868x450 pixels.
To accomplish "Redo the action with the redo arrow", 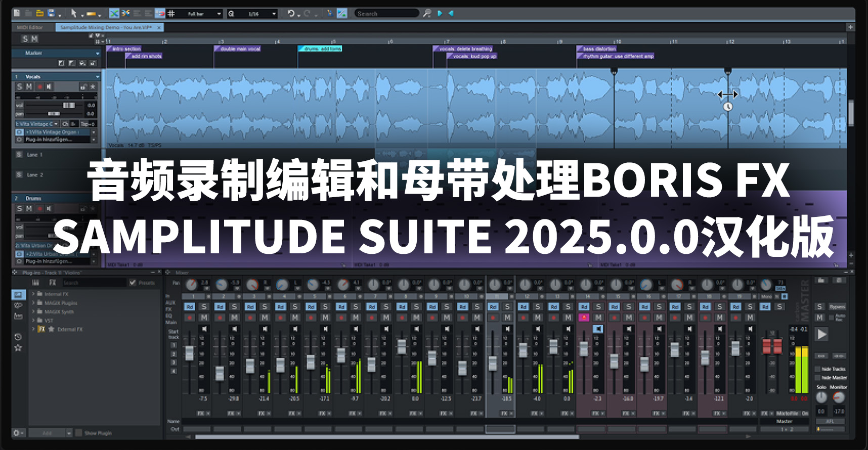I will pyautogui.click(x=307, y=14).
